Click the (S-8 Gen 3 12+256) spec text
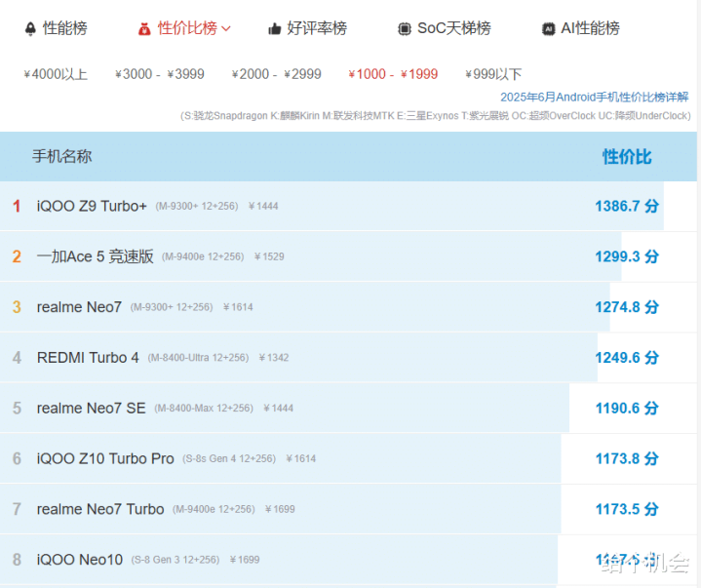 click(x=175, y=560)
